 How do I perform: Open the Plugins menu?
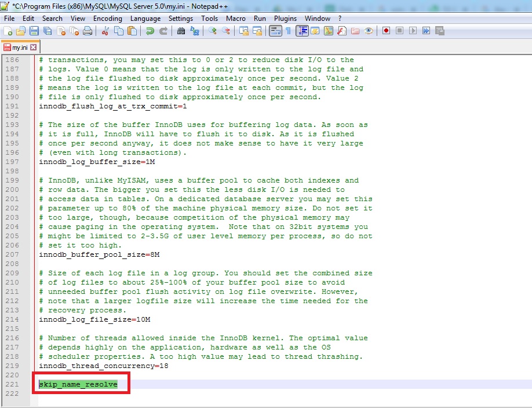tap(285, 18)
